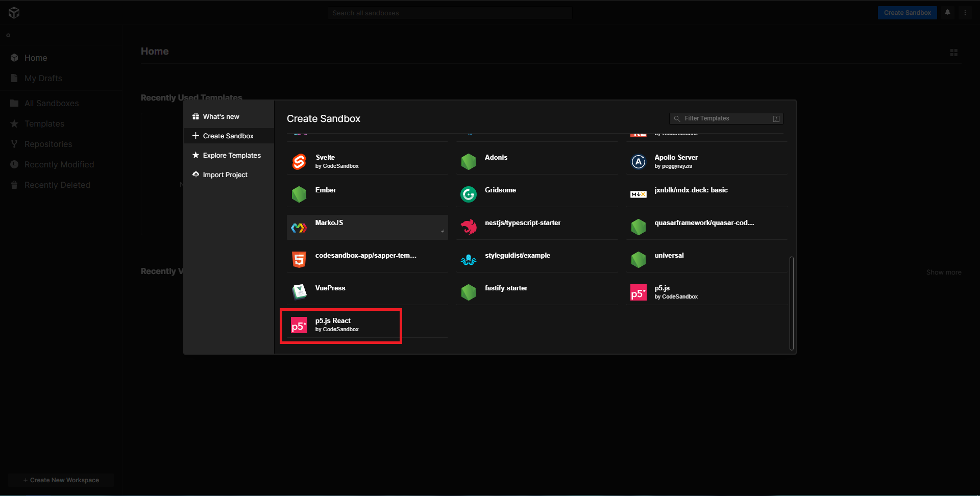The image size is (980, 496).
Task: Click the fastify-starter template icon
Action: coord(469,292)
